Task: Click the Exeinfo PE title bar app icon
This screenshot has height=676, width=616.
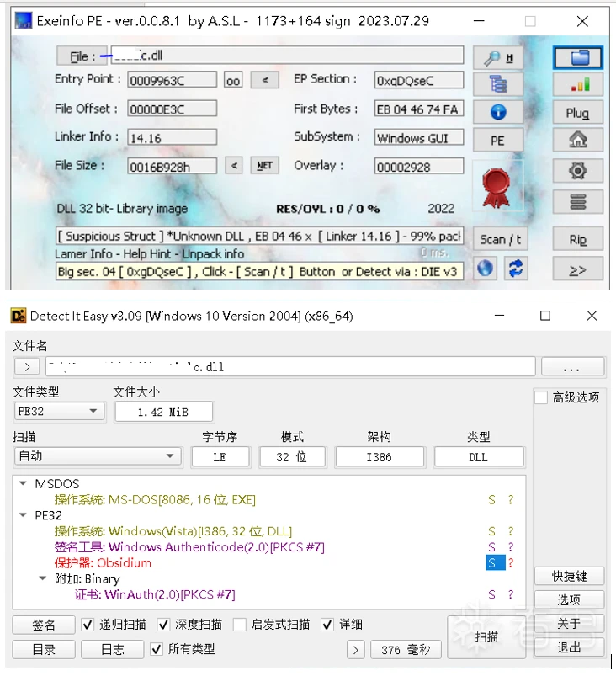Action: point(24,21)
